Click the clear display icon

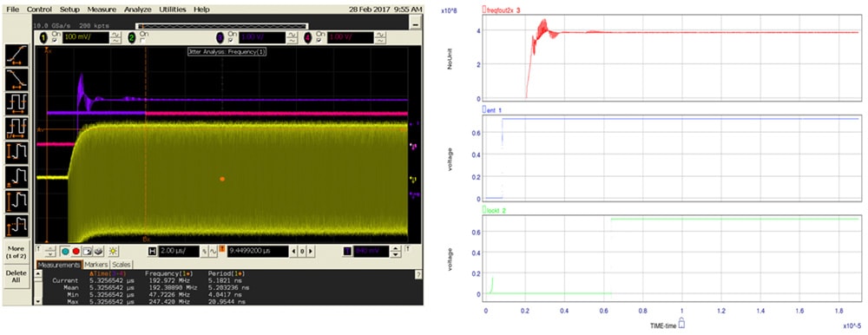click(99, 251)
